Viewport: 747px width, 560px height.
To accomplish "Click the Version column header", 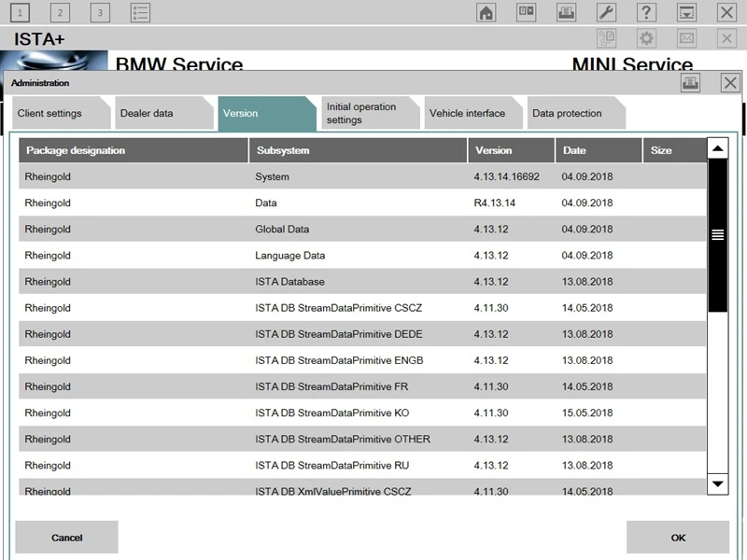I will click(x=511, y=150).
